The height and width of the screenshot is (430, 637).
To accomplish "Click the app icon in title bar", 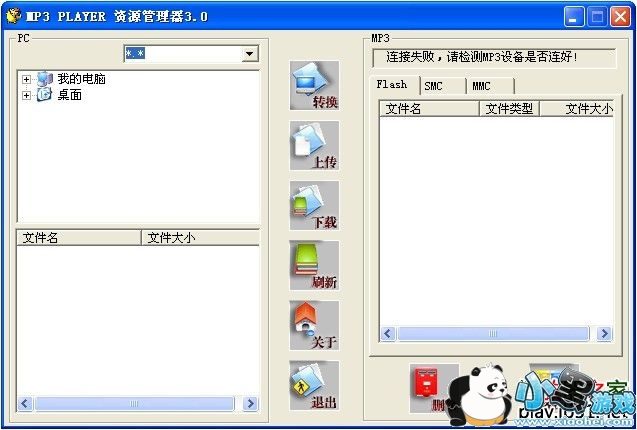I will coord(13,16).
